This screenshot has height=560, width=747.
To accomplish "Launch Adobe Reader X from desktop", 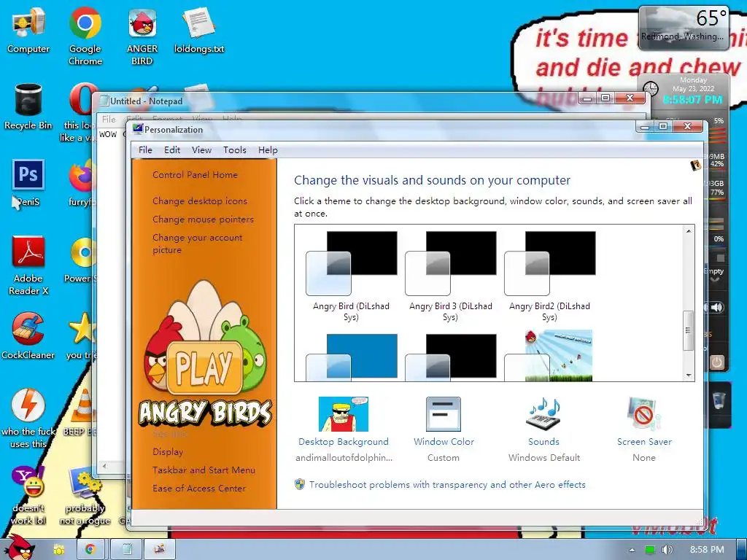I will point(28,265).
